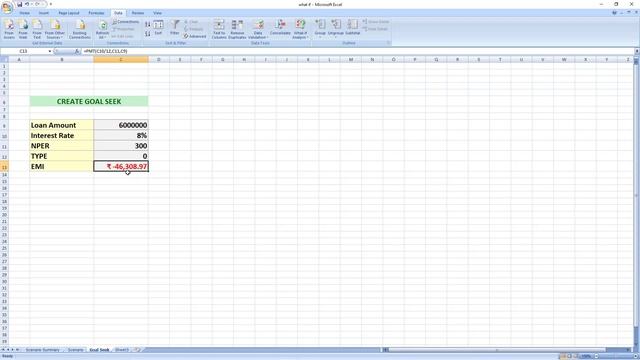This screenshot has width=640, height=360.
Task: Select the EMI label cell
Action: pyautogui.click(x=62, y=166)
